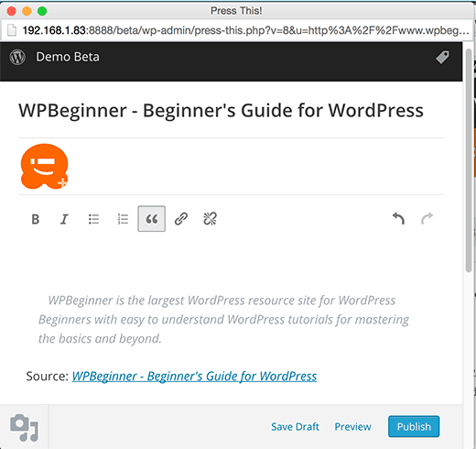Open the WPBeginner source link
This screenshot has width=476, height=449.
click(194, 377)
